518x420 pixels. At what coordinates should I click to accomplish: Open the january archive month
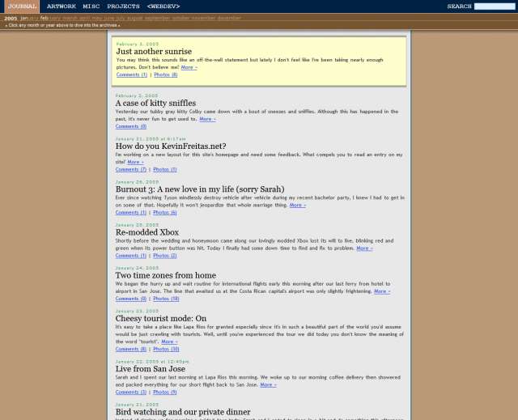click(29, 18)
